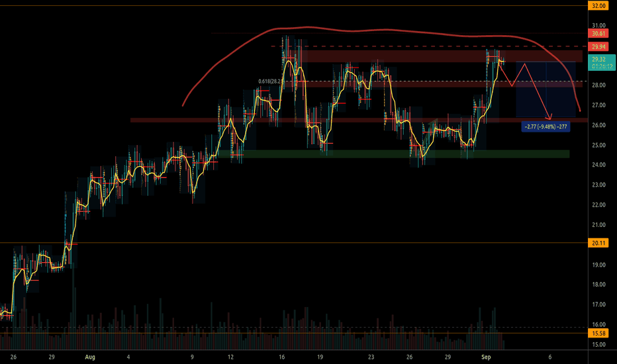Select the 26.00 price axis label

click(x=598, y=125)
